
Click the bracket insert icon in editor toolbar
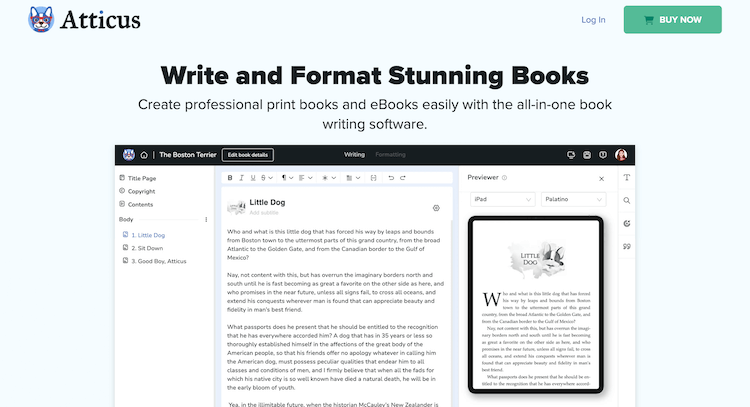tap(374, 178)
